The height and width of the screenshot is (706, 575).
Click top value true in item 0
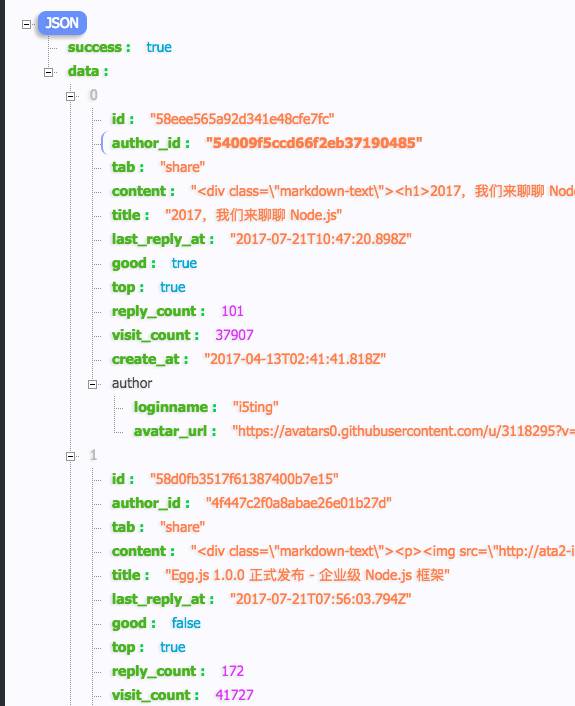pyautogui.click(x=173, y=287)
